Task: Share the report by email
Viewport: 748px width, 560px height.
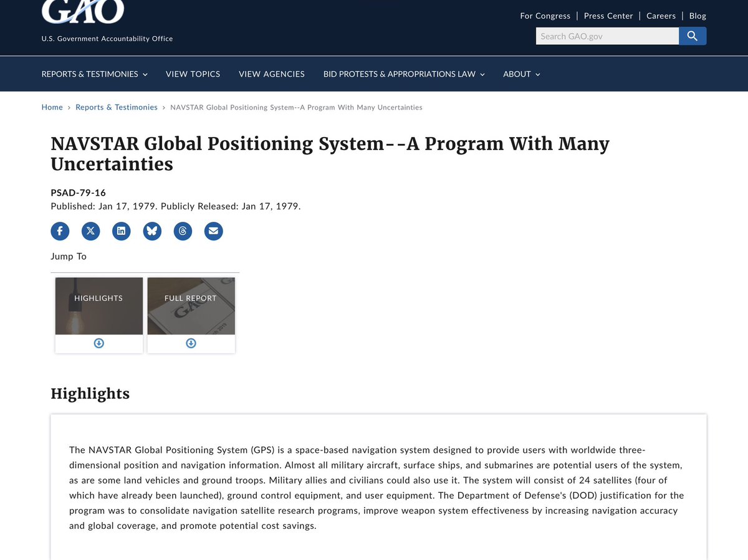Action: click(214, 231)
